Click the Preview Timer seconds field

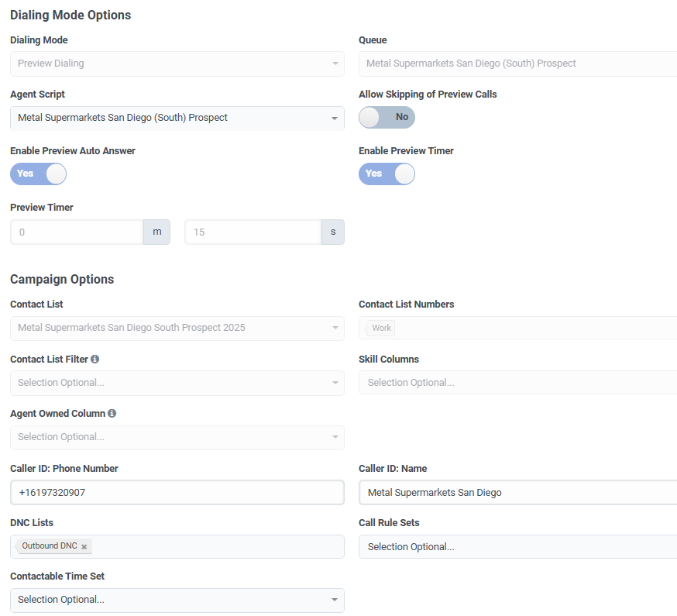253,232
